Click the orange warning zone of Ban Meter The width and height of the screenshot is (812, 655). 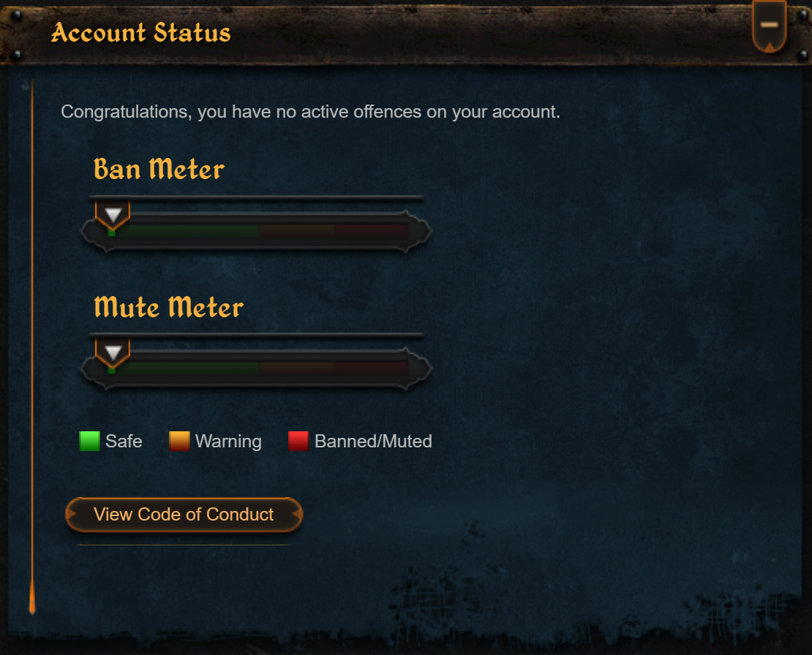(297, 231)
